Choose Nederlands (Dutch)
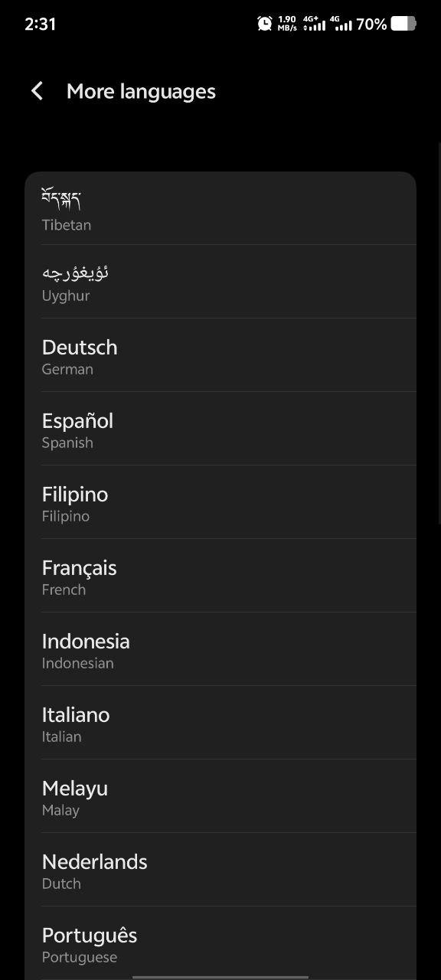 [220, 870]
